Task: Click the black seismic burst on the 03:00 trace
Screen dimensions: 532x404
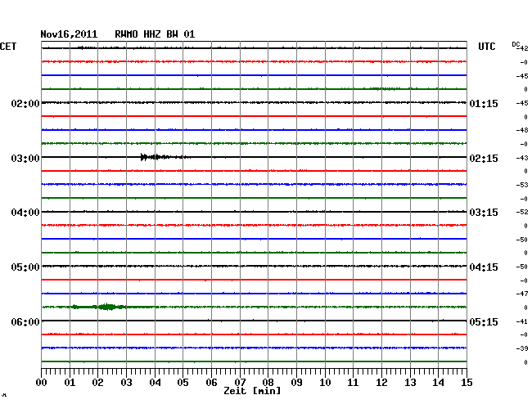Action: tap(165, 157)
